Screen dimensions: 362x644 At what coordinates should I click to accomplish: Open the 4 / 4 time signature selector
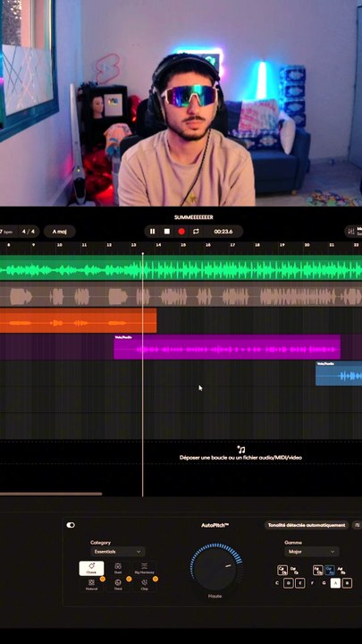(x=29, y=232)
